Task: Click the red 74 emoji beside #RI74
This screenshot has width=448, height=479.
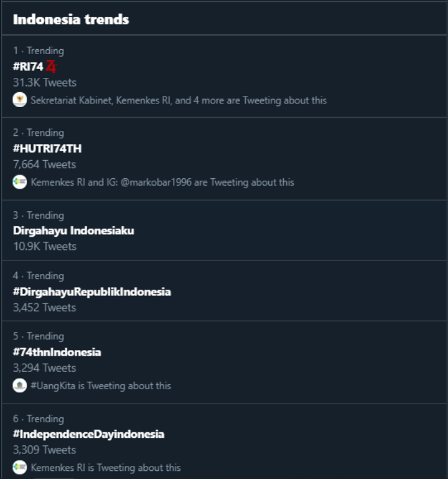Action: (51, 67)
